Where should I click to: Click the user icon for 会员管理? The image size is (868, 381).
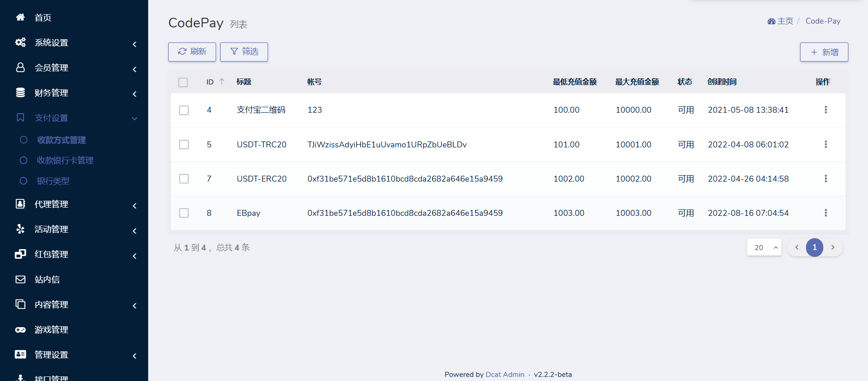point(20,68)
